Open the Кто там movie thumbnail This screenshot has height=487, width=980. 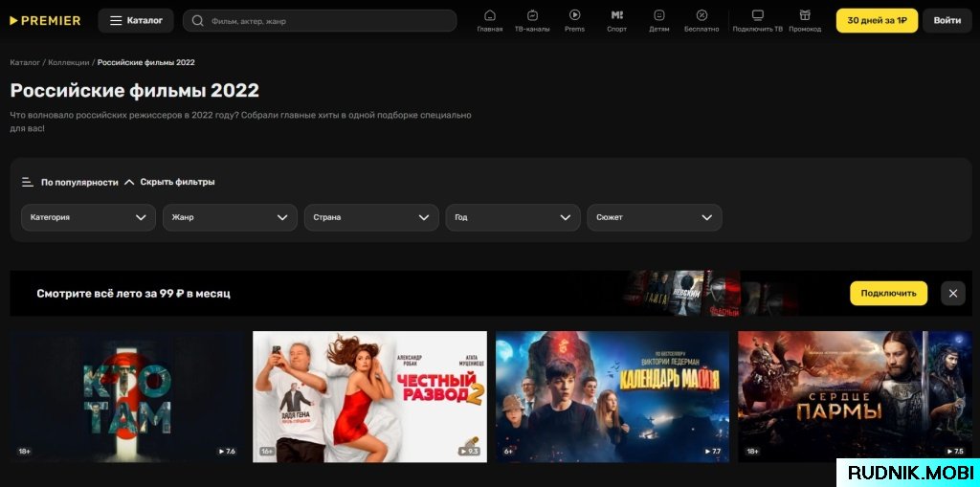(x=127, y=397)
